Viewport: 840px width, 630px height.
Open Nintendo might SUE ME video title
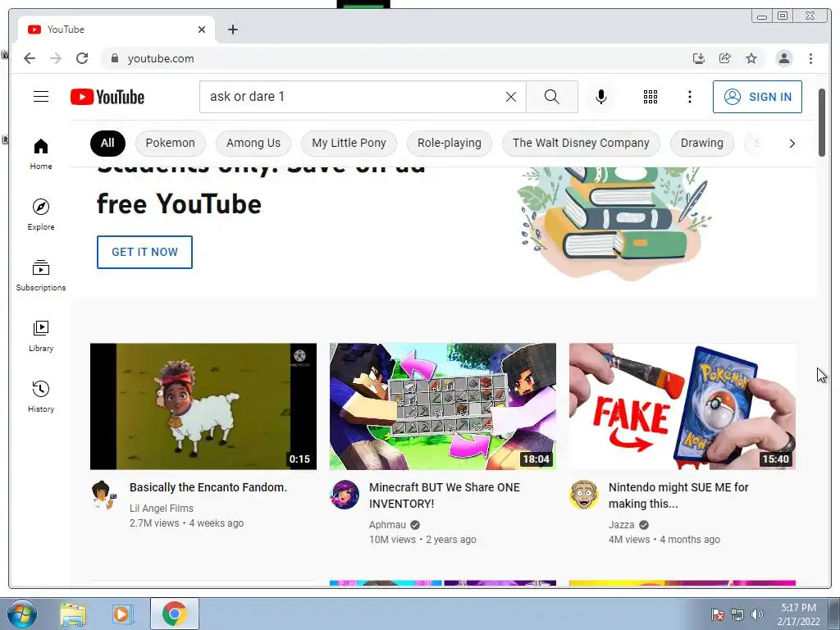[678, 495]
